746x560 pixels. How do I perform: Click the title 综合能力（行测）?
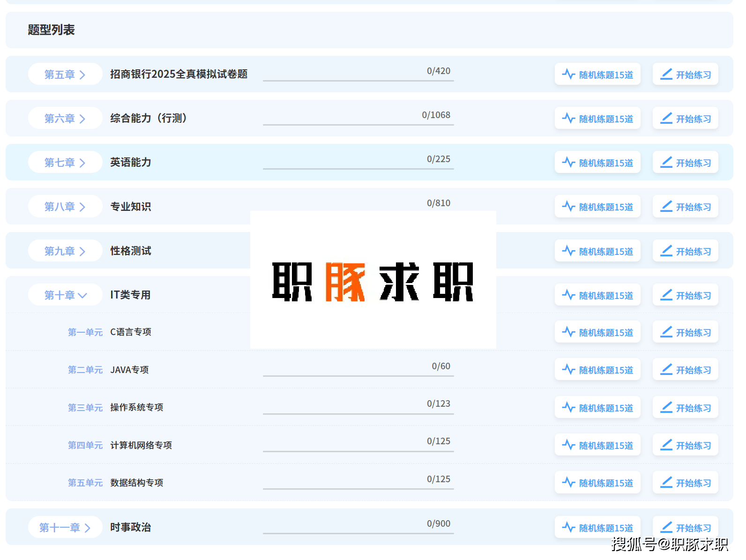click(x=149, y=118)
